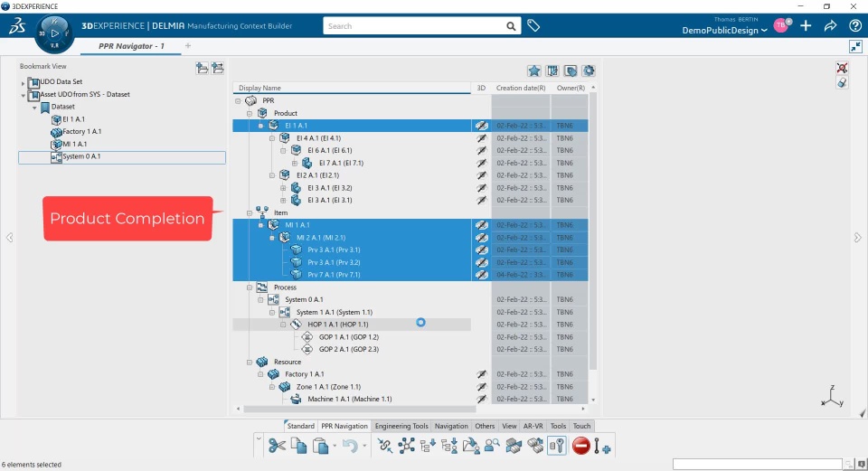Collapse the PPR root node
This screenshot has width=868, height=471.
pos(238,100)
